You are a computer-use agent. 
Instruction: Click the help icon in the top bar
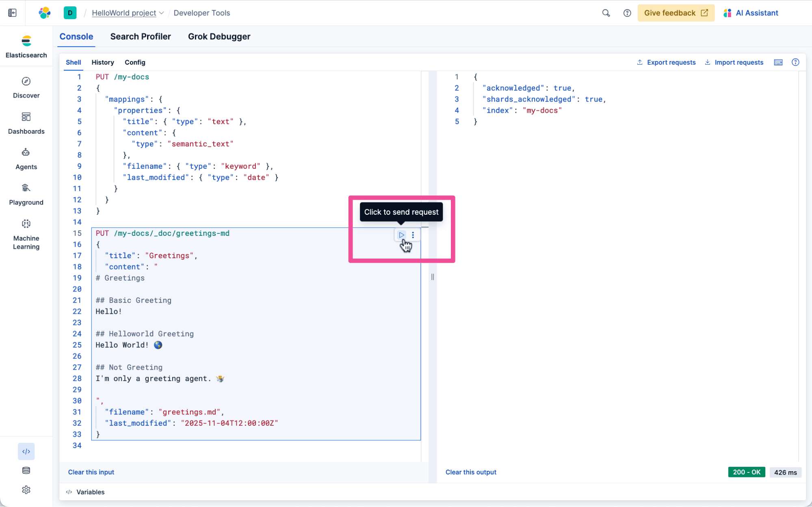[x=627, y=13]
